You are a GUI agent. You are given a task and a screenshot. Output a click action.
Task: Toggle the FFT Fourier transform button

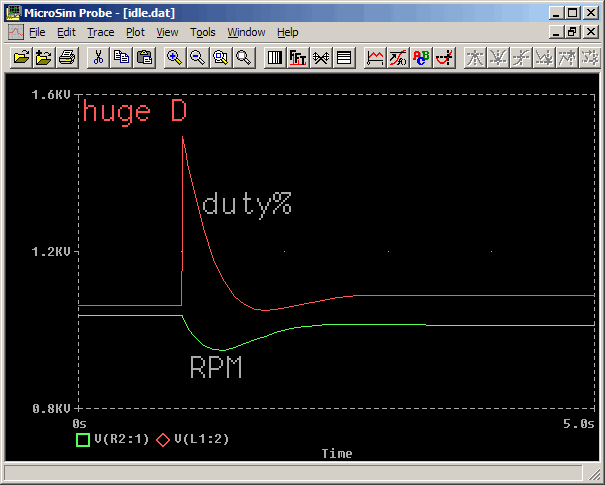pyautogui.click(x=298, y=58)
